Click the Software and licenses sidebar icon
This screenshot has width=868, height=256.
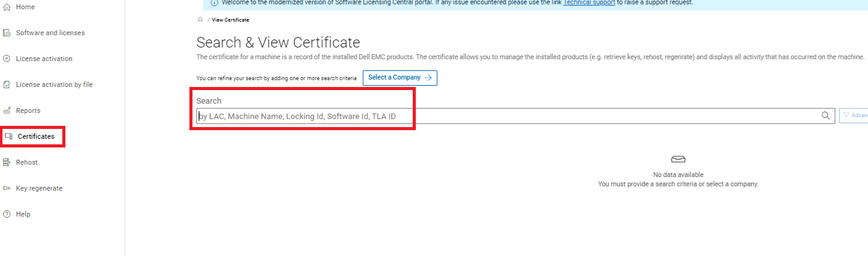coord(7,33)
